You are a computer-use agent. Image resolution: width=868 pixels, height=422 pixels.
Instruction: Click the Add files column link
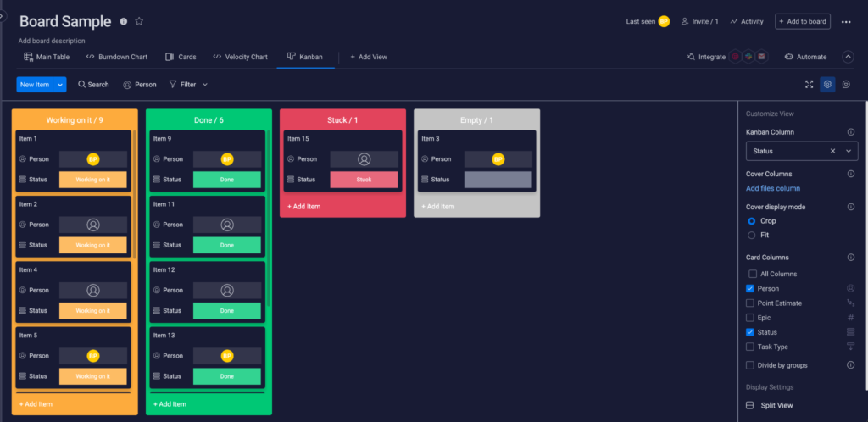click(x=772, y=188)
